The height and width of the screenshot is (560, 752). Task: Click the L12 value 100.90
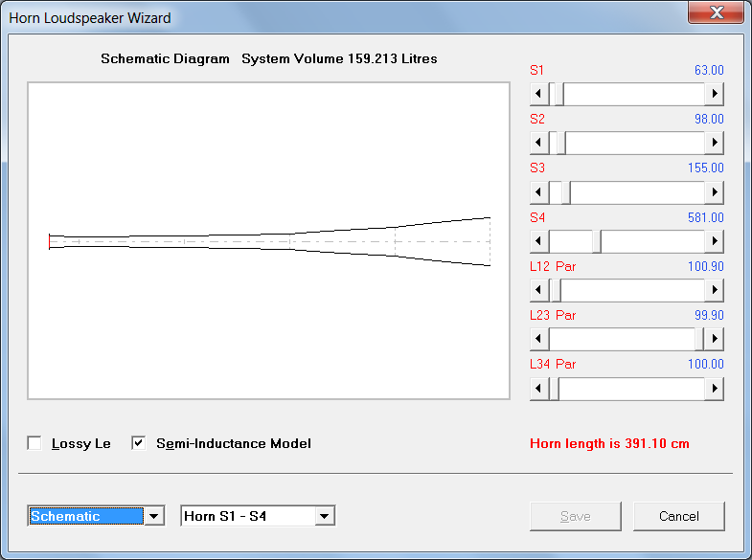point(705,266)
